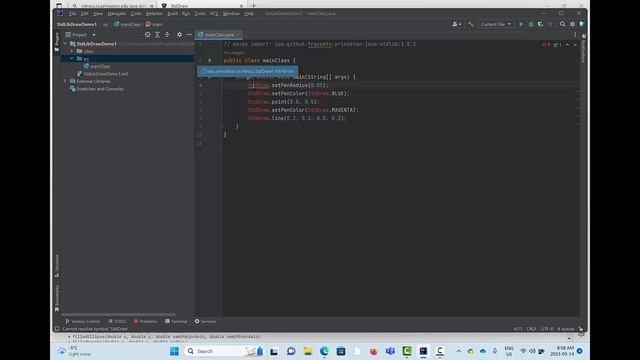Open IDE settings gear in top toolbar
Image resolution: width=640 pixels, height=360 pixels.
pos(572,24)
